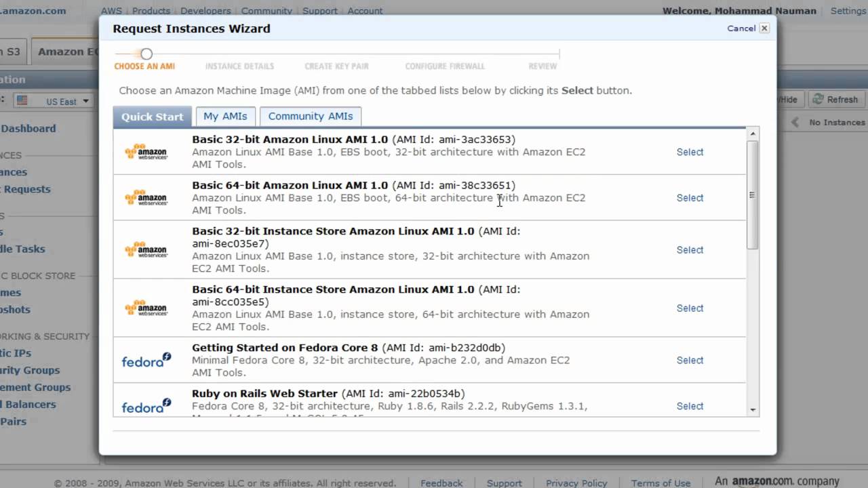Open the Account top menu

click(365, 11)
